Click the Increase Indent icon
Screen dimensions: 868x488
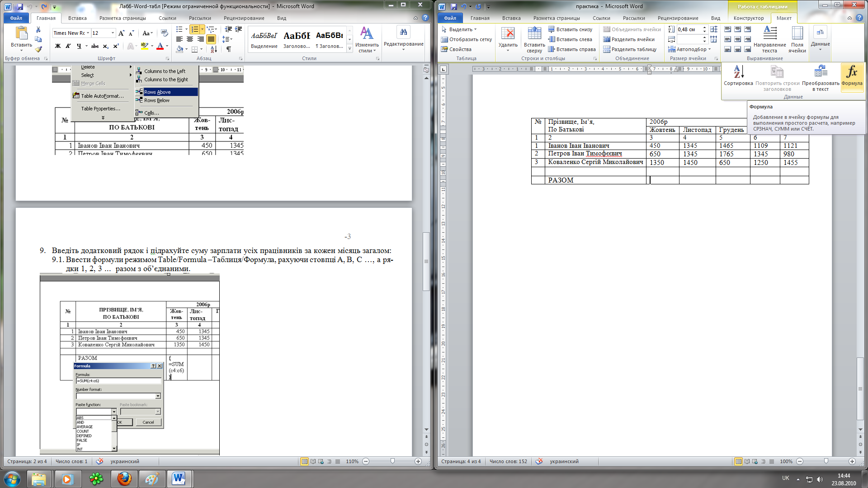click(239, 29)
